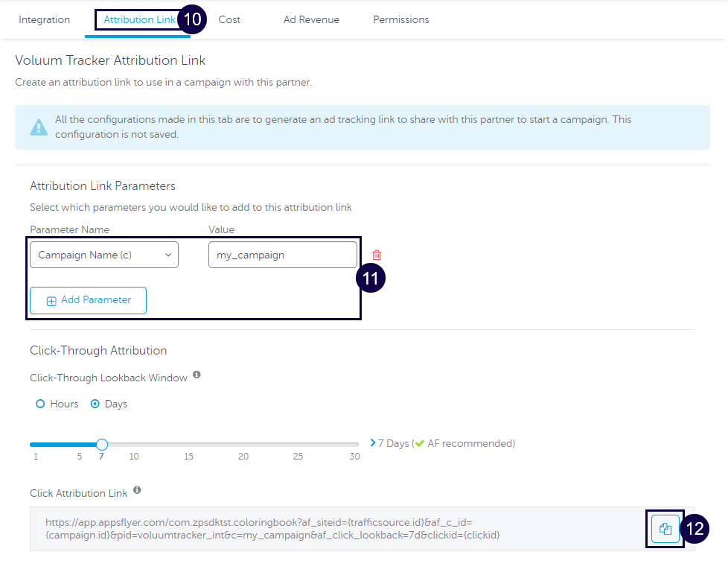Switch to the Integration tab
728x575 pixels.
click(x=44, y=19)
